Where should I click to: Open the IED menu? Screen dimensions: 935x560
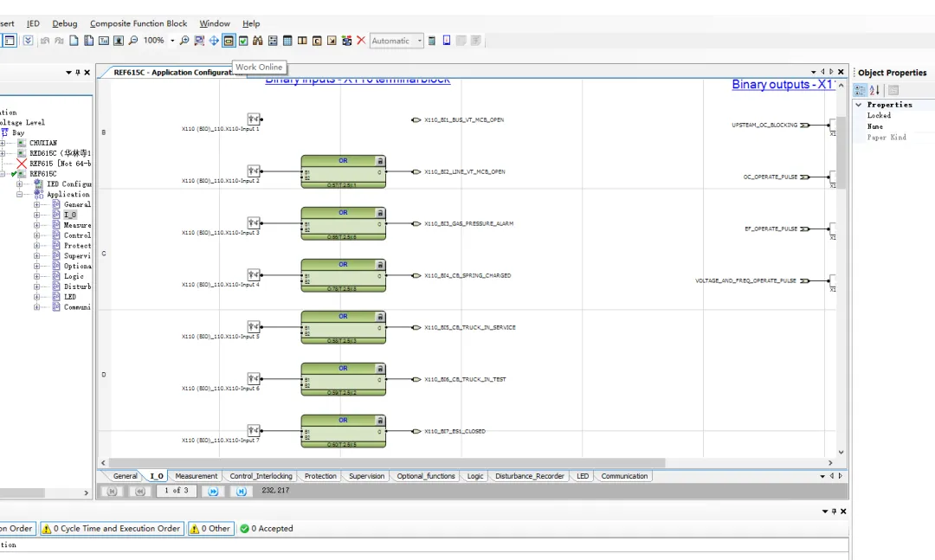tap(34, 23)
